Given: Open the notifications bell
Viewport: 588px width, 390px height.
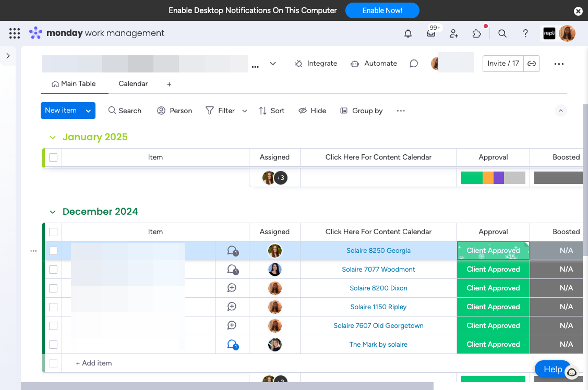Looking at the screenshot, I should click(x=408, y=33).
